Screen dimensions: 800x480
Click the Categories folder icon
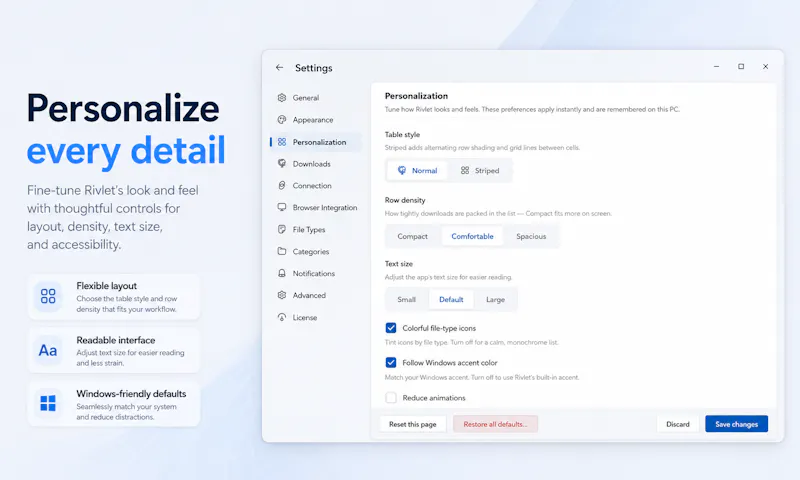(x=282, y=251)
